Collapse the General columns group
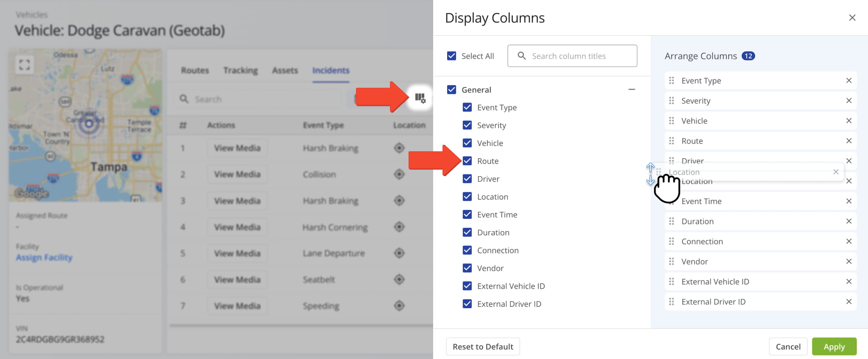868x359 pixels. click(x=632, y=89)
